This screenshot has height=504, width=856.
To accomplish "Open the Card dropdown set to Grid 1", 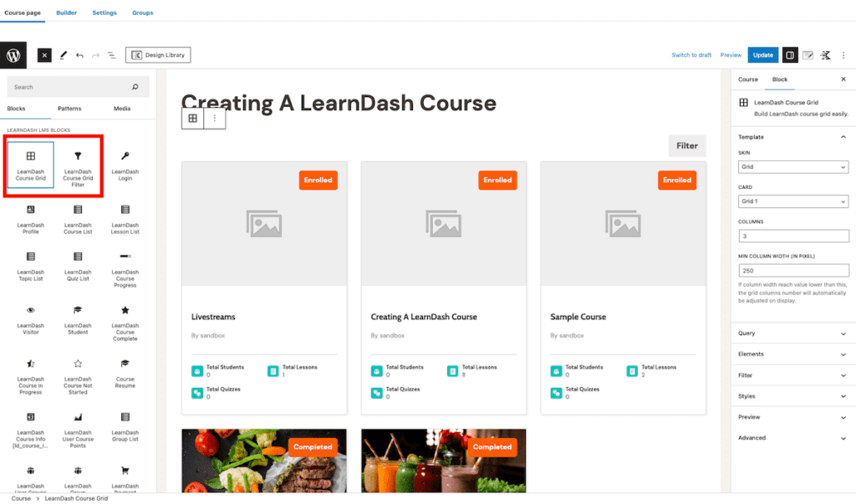I will coord(792,201).
